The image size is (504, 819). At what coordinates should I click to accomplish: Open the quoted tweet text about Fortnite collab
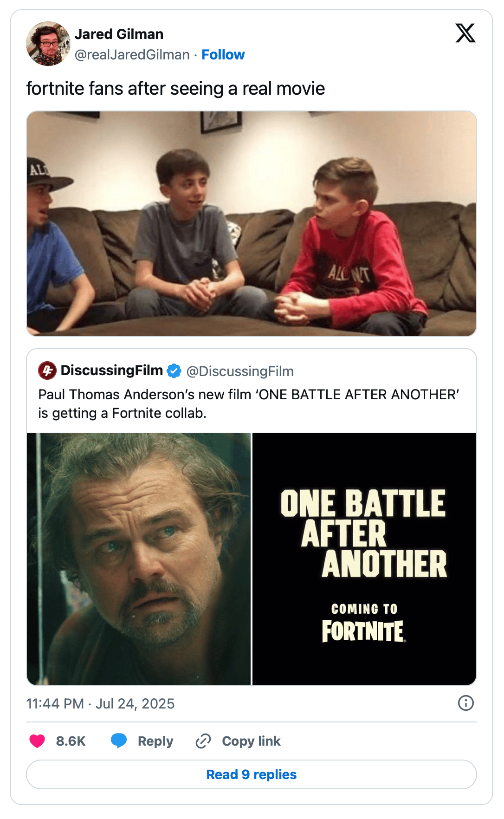[249, 404]
